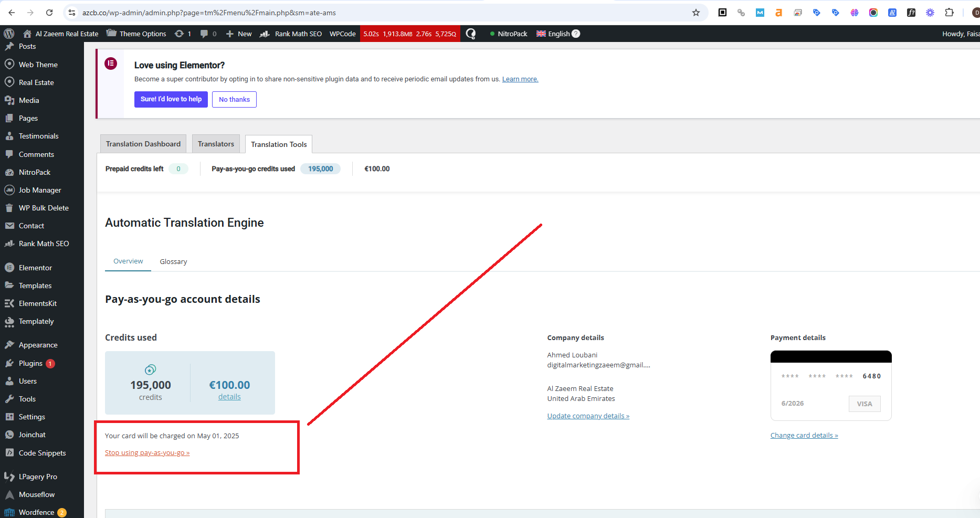The image size is (980, 518).
Task: Open the browser extensions puzzle icon
Action: coord(949,13)
